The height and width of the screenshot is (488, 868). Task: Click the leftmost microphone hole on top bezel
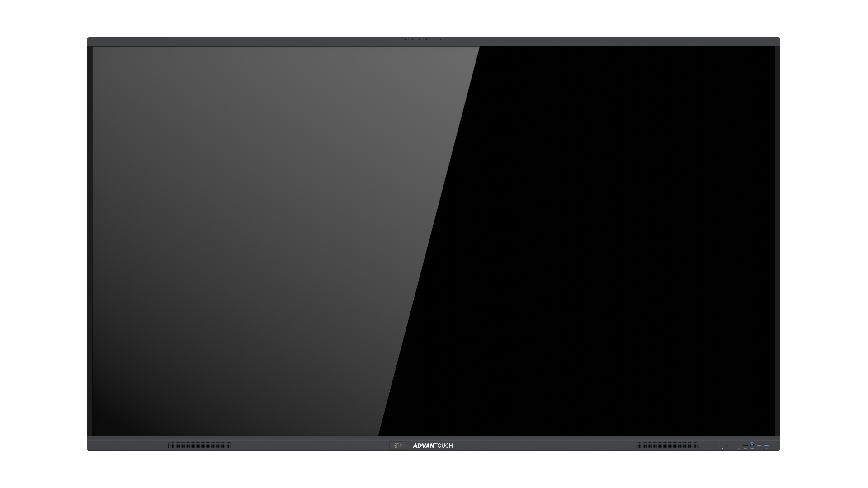(405, 39)
